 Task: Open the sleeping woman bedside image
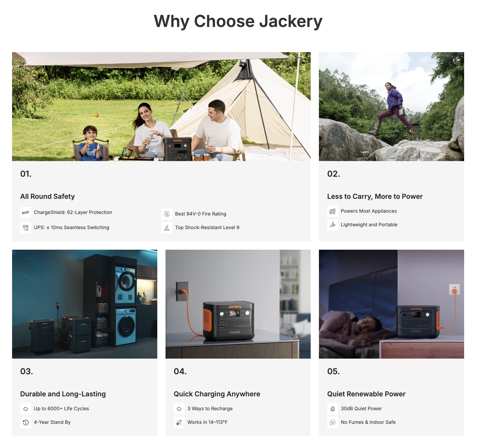pos(391,304)
